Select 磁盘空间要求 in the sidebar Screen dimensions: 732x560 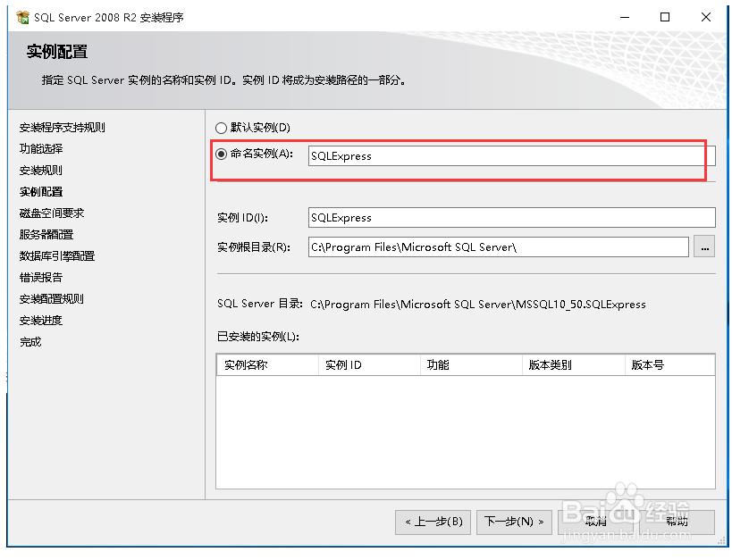pyautogui.click(x=49, y=213)
